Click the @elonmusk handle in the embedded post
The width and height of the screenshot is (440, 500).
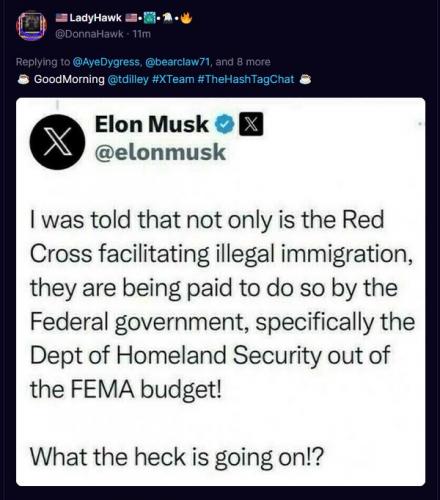(x=160, y=152)
